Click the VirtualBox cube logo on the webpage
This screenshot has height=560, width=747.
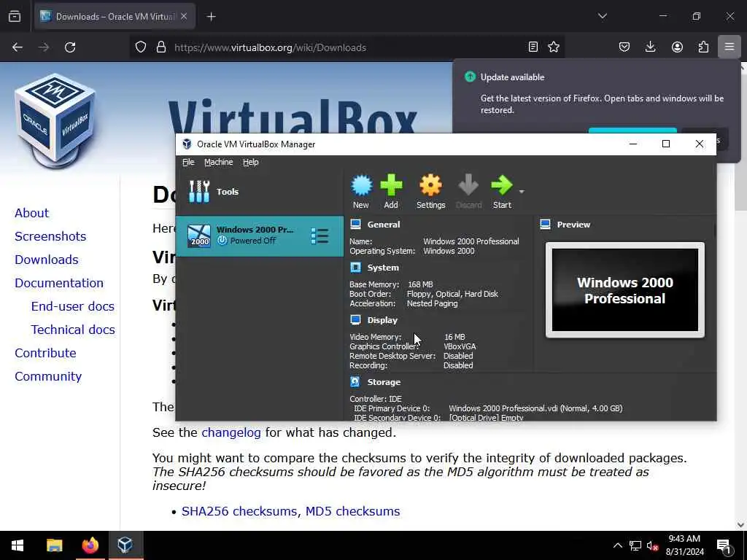[x=55, y=122]
